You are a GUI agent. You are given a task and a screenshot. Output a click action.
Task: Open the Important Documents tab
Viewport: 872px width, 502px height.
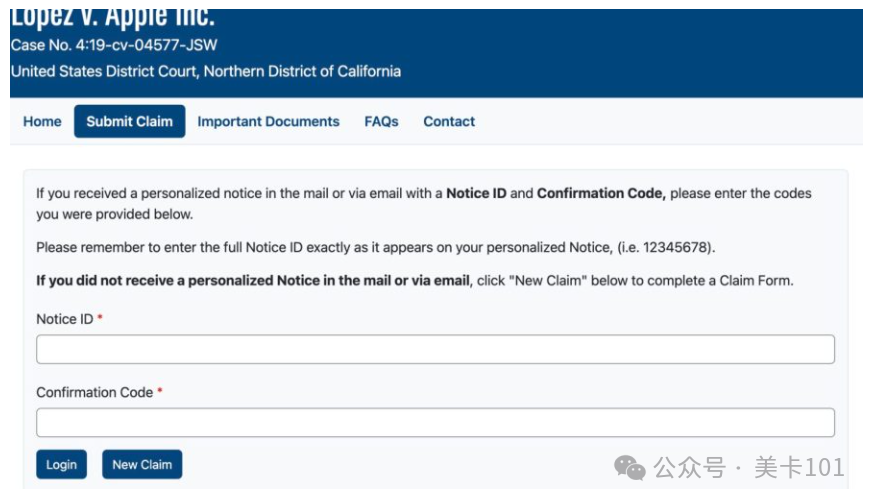click(268, 121)
